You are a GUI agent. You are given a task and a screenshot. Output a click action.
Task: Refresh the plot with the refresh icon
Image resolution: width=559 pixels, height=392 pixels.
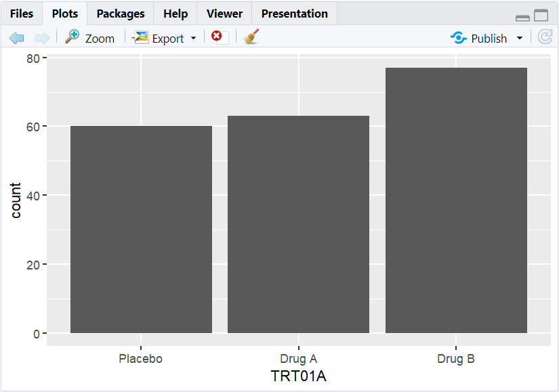545,38
